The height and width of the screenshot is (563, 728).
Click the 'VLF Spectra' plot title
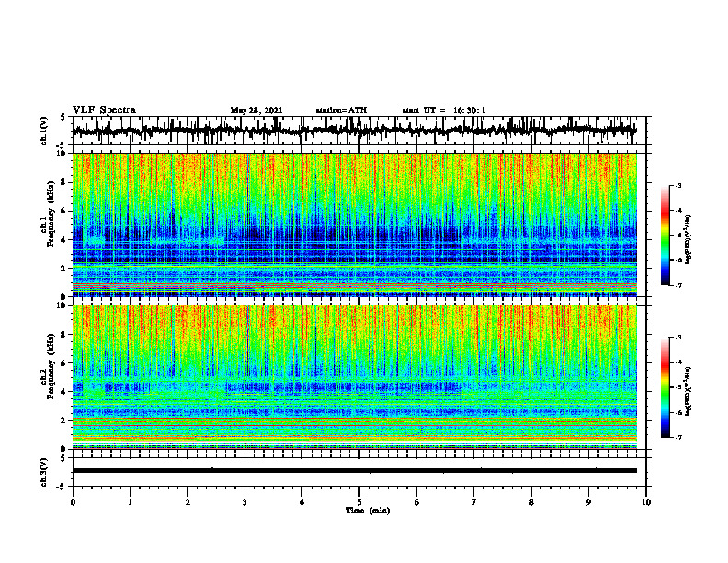[x=104, y=110]
